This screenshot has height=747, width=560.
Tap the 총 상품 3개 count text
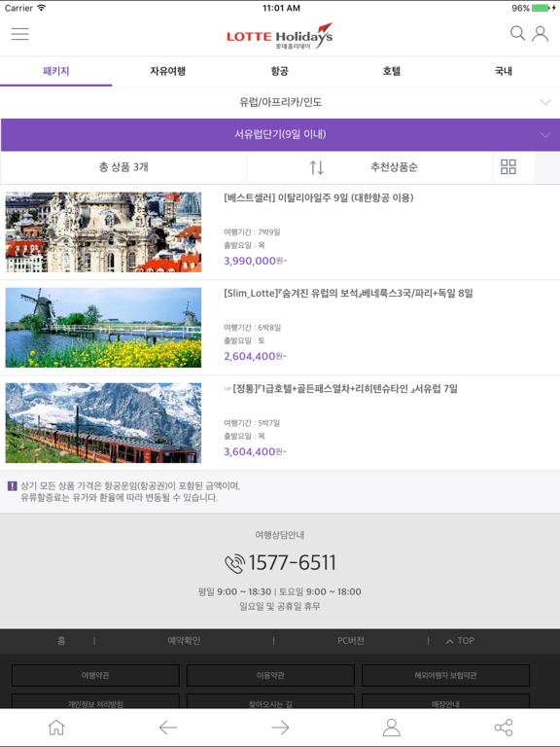pos(123,167)
